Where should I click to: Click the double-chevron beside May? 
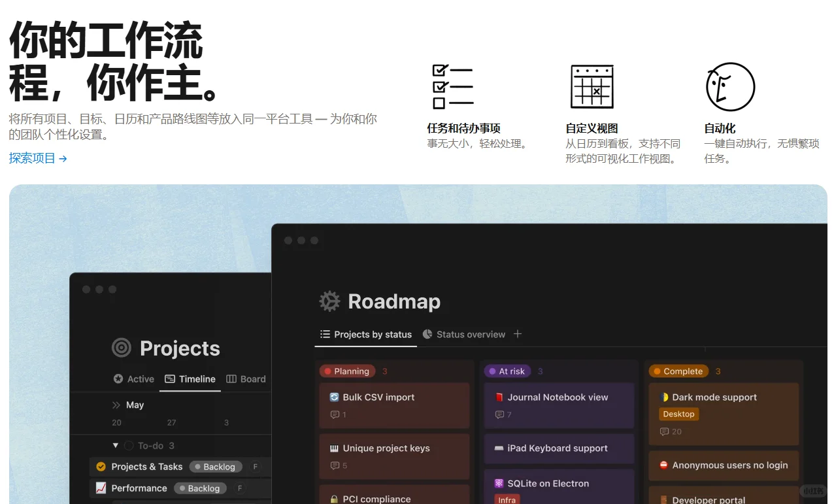point(118,405)
